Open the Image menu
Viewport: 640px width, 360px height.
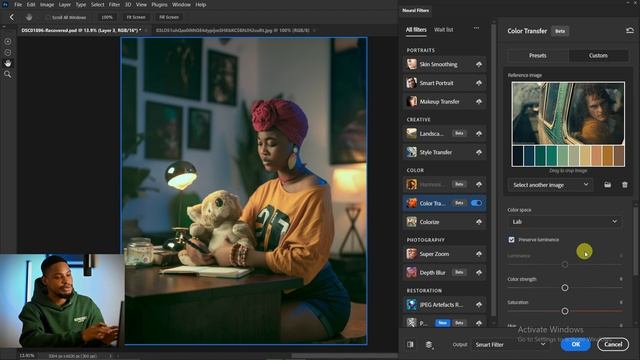click(47, 4)
